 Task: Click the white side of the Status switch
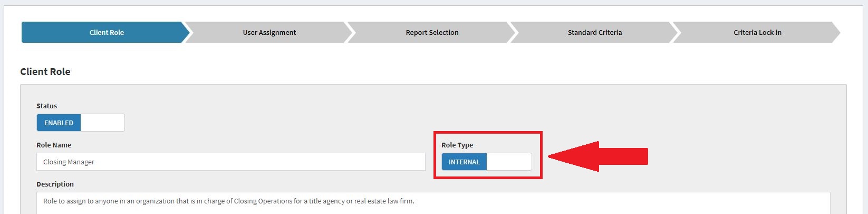pos(102,123)
